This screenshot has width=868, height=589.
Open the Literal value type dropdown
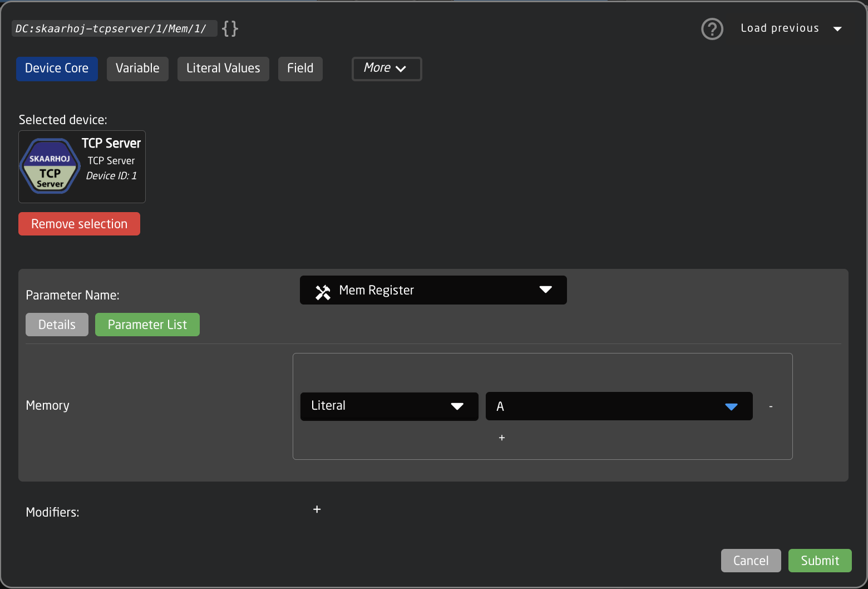tap(389, 406)
